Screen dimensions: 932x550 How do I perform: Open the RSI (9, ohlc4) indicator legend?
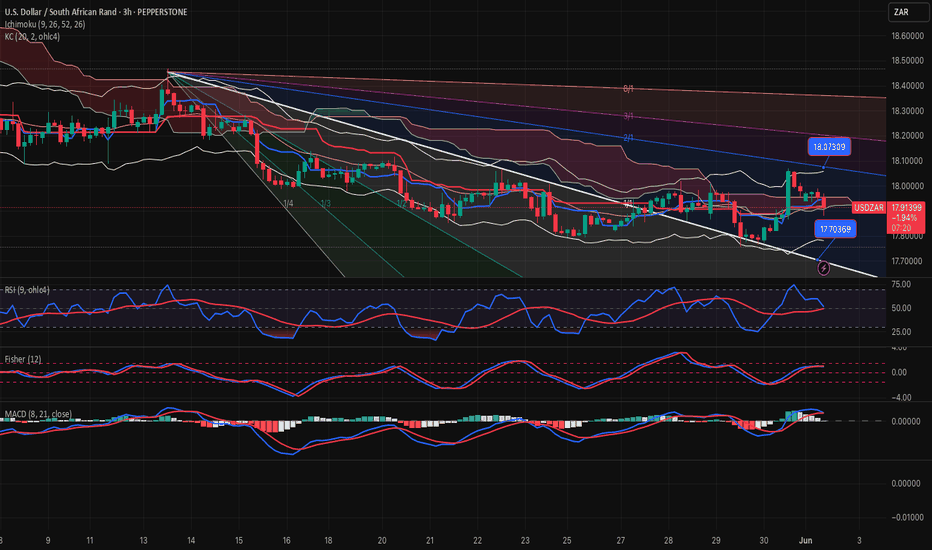click(x=27, y=290)
